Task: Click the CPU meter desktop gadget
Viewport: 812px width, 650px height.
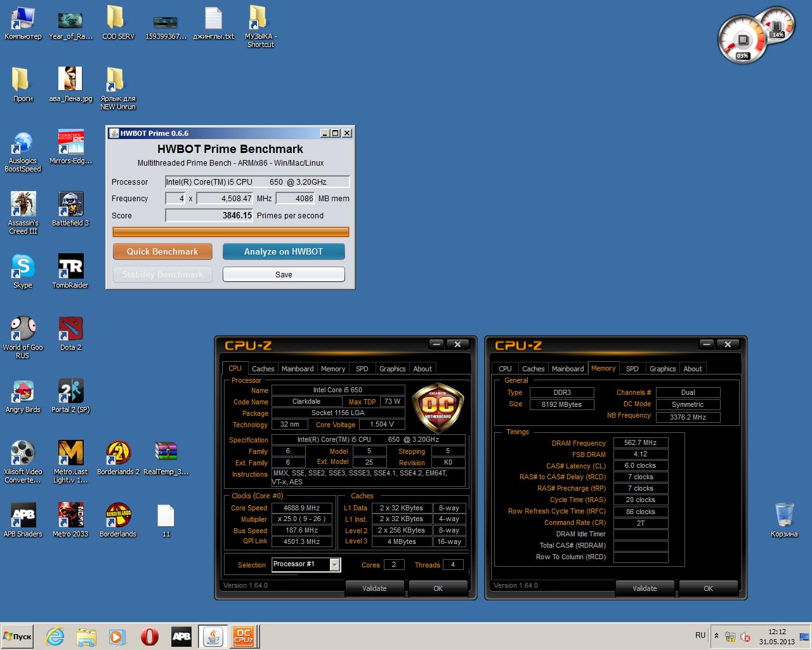Action: coord(743,39)
